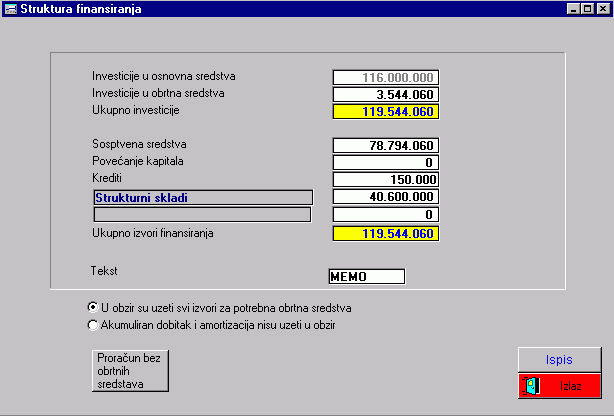Click the 'Sosptvena sredstva' label
614x416 pixels.
pos(139,144)
